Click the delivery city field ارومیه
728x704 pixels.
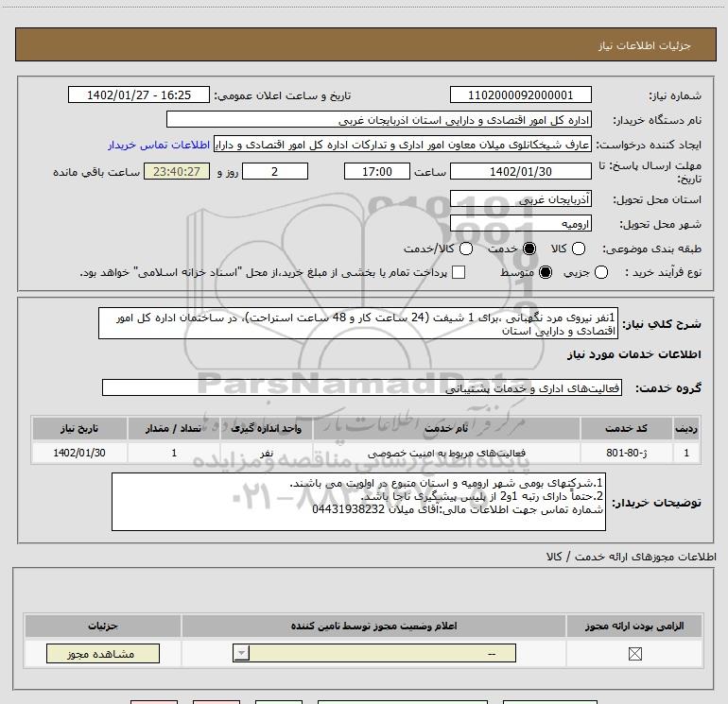coord(520,224)
